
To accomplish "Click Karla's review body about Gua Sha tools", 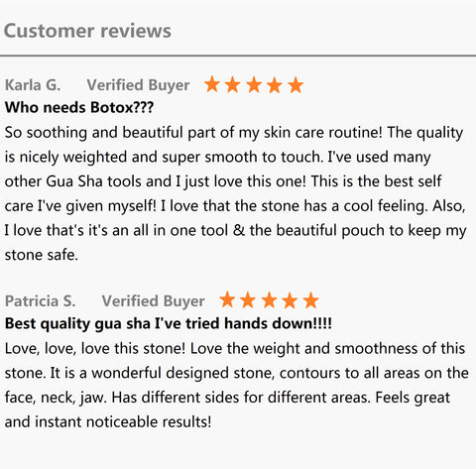I will pyautogui.click(x=235, y=193).
